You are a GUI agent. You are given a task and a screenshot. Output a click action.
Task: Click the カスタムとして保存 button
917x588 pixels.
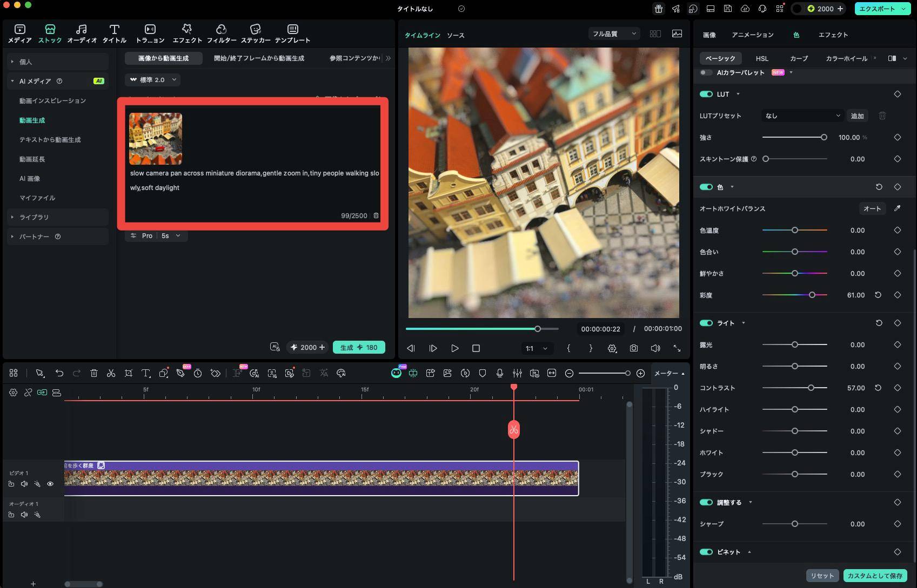tap(875, 576)
